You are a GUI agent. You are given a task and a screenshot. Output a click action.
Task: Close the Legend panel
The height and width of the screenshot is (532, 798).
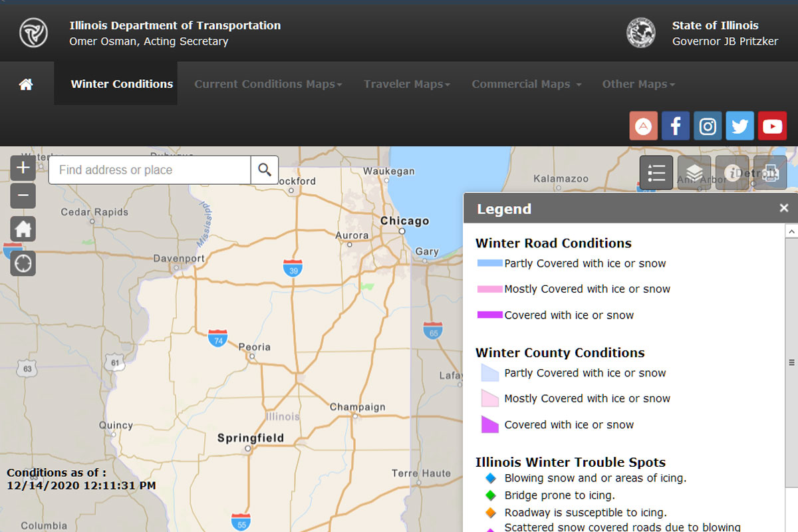(784, 208)
